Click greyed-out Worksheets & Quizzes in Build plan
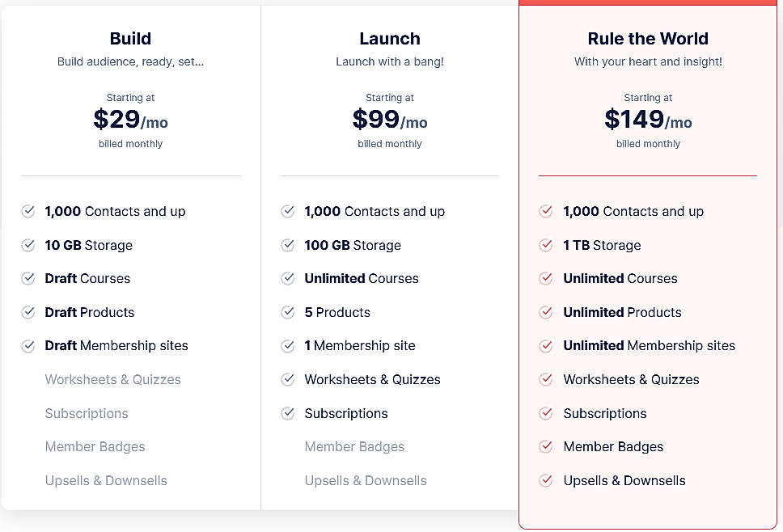Image resolution: width=783 pixels, height=532 pixels. pos(113,379)
